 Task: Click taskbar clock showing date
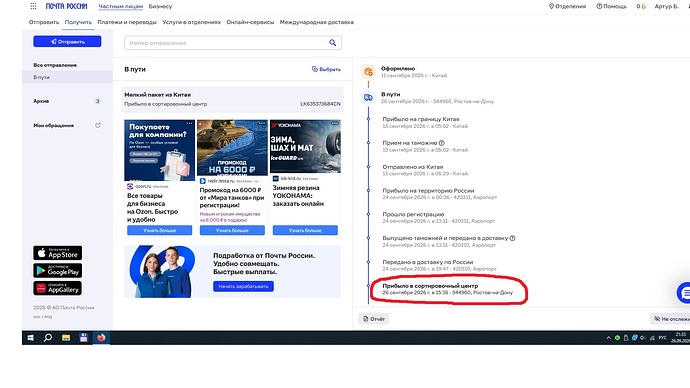coord(680,338)
